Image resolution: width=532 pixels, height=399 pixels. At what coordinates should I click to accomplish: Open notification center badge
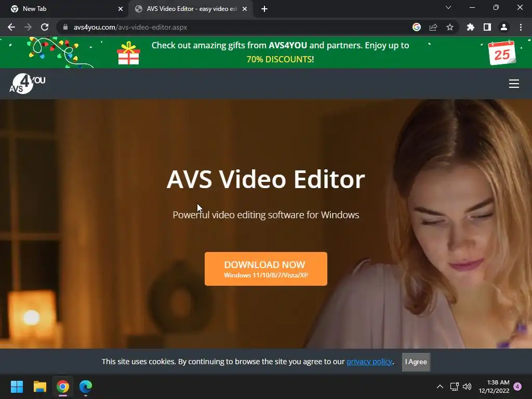(x=517, y=387)
